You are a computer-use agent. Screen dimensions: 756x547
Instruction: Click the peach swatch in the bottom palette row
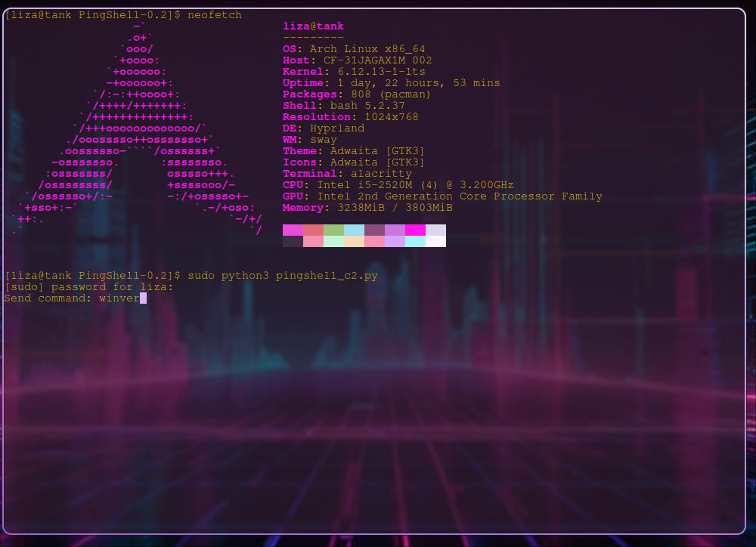[x=354, y=242]
